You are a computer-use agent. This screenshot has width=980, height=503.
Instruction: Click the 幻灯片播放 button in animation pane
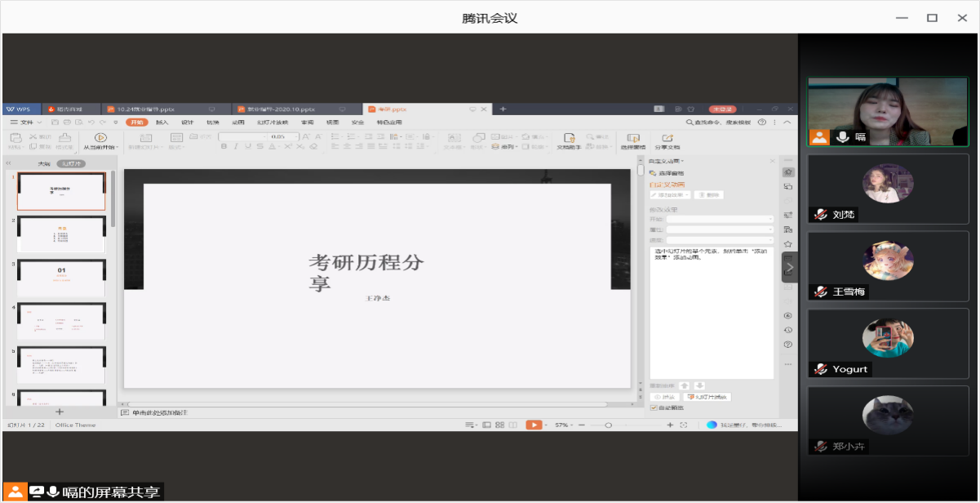[707, 397]
